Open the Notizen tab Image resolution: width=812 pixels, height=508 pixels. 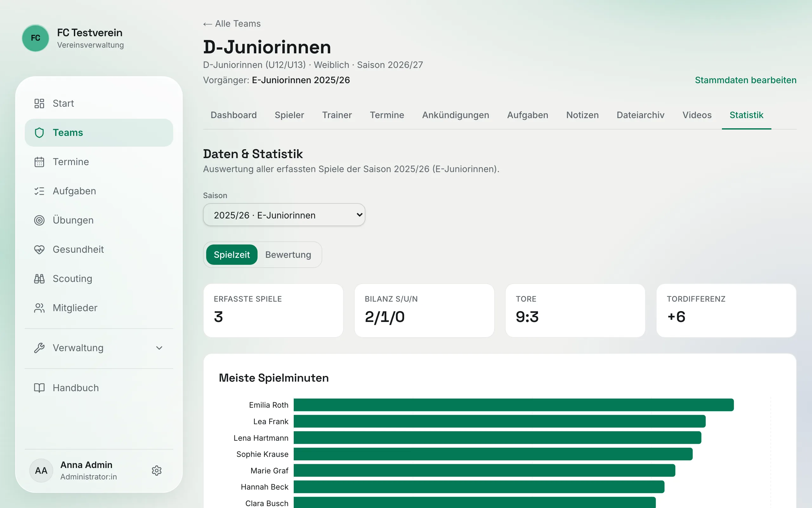click(x=582, y=115)
